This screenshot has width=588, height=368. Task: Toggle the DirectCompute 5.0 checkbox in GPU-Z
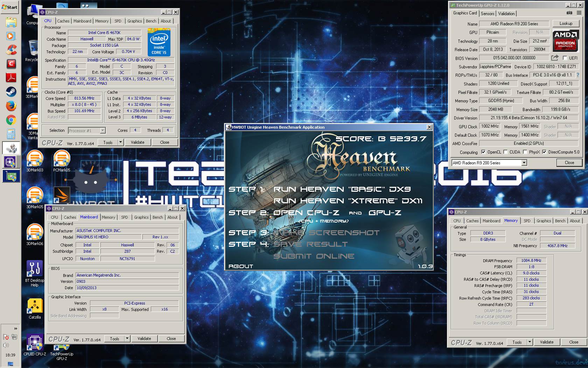coord(544,152)
